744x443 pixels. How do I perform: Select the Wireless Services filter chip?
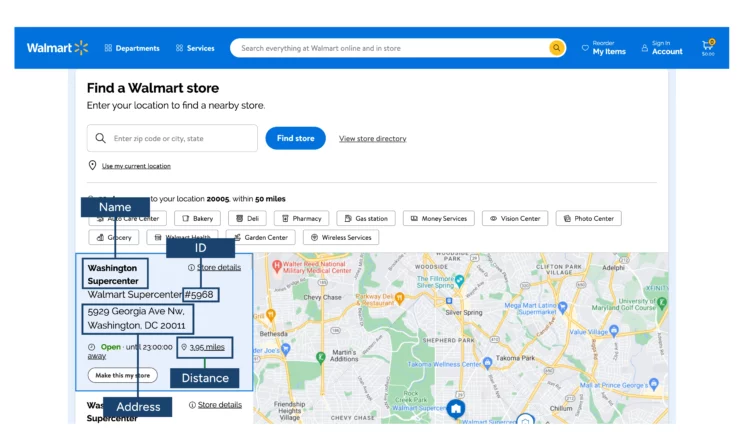(x=341, y=237)
